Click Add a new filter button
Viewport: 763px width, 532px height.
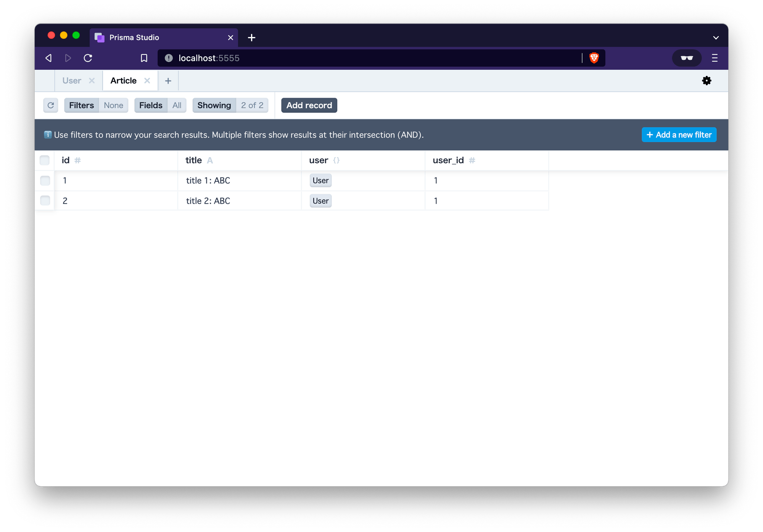coord(679,135)
